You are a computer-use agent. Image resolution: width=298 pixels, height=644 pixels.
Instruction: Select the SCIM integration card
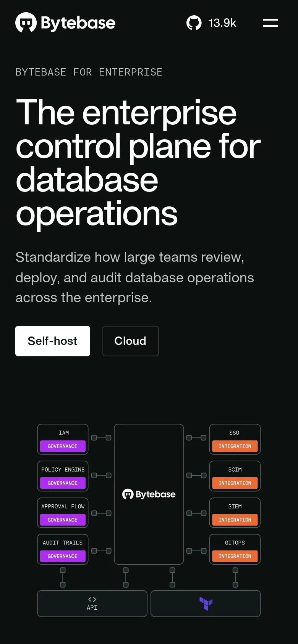click(x=235, y=476)
